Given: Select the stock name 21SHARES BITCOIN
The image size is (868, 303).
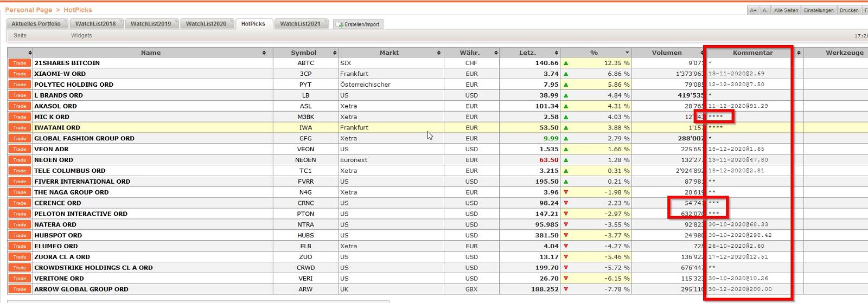Looking at the screenshot, I should (x=67, y=63).
